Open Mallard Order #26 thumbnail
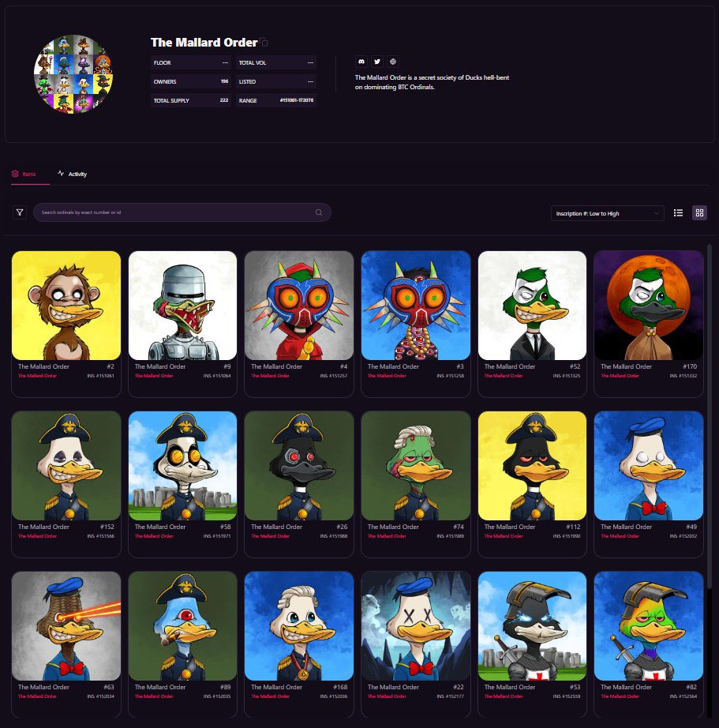 [299, 466]
